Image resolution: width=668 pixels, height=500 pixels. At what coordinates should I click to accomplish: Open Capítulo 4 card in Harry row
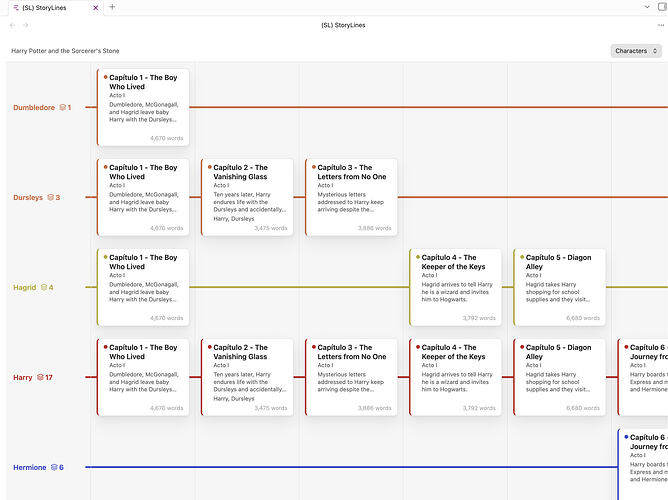click(455, 377)
